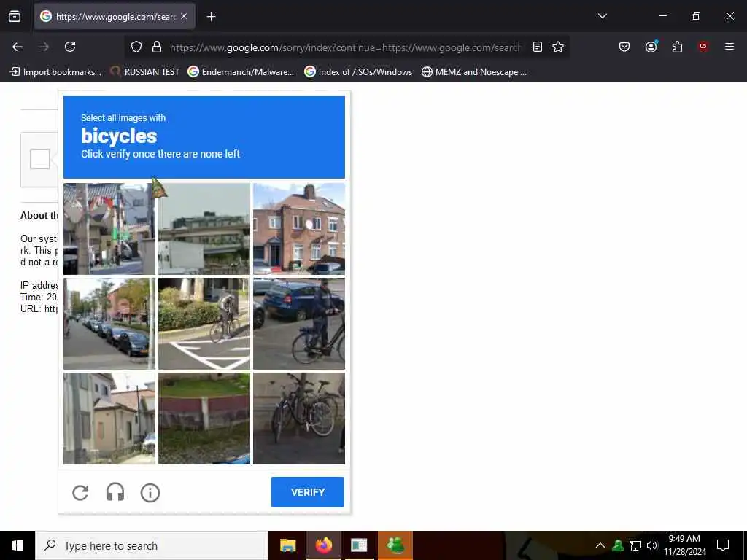Screen dimensions: 747x560
Task: Open the Endermanch/Malware bookmark
Action: [241, 72]
